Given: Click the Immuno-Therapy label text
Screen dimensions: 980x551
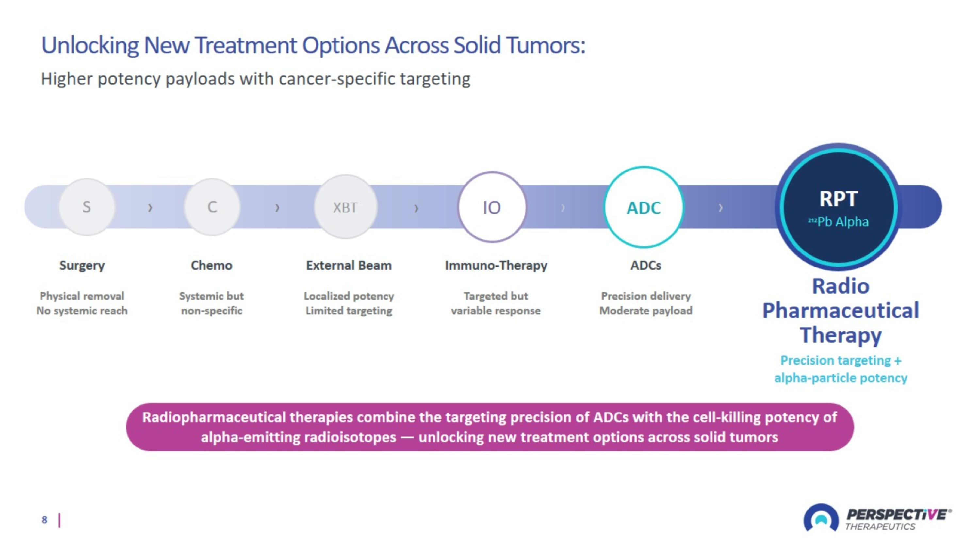Looking at the screenshot, I should [x=496, y=265].
